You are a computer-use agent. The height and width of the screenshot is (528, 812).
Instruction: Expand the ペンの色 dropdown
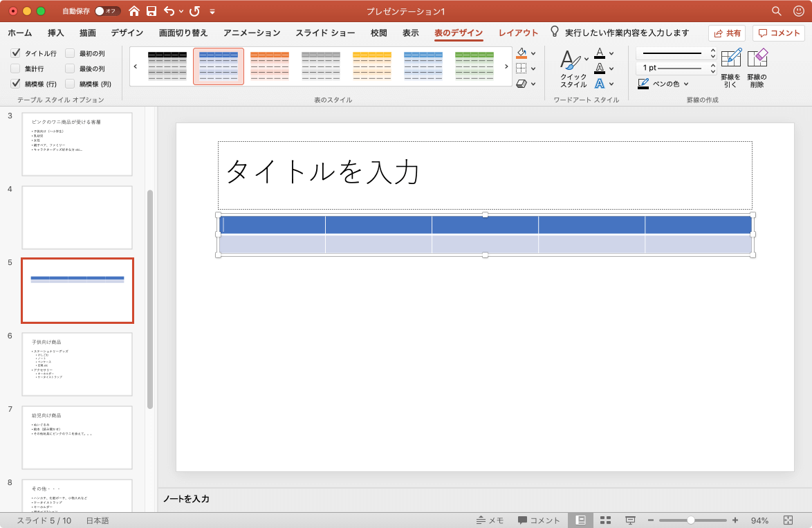tap(686, 84)
